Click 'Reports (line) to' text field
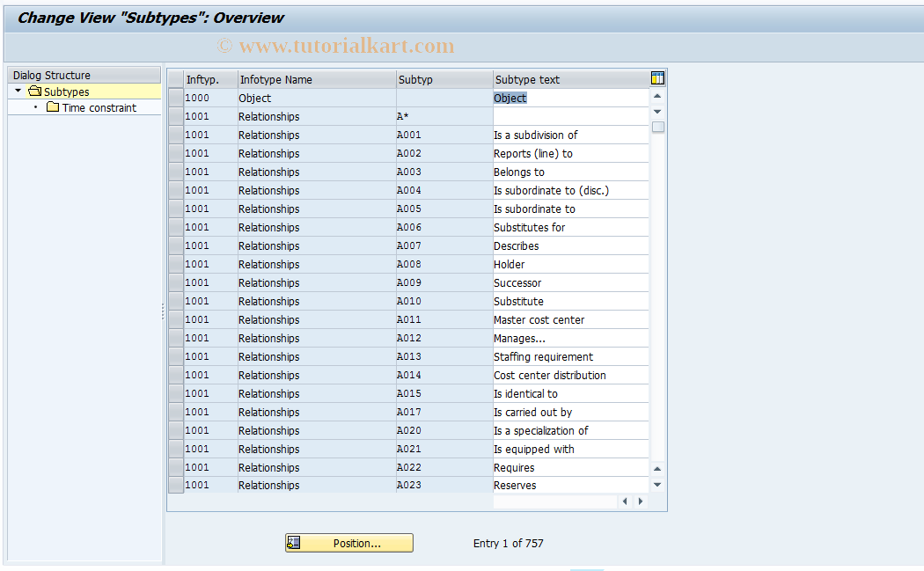This screenshot has width=924, height=571. coord(570,153)
